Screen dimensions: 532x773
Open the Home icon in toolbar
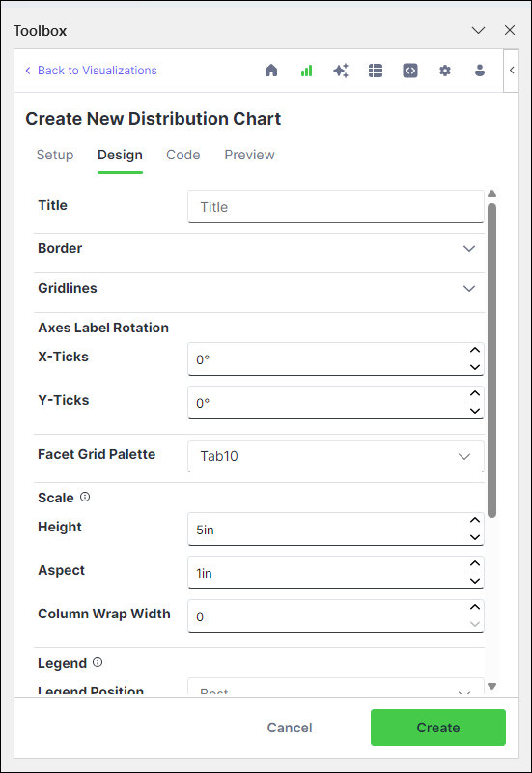[271, 71]
